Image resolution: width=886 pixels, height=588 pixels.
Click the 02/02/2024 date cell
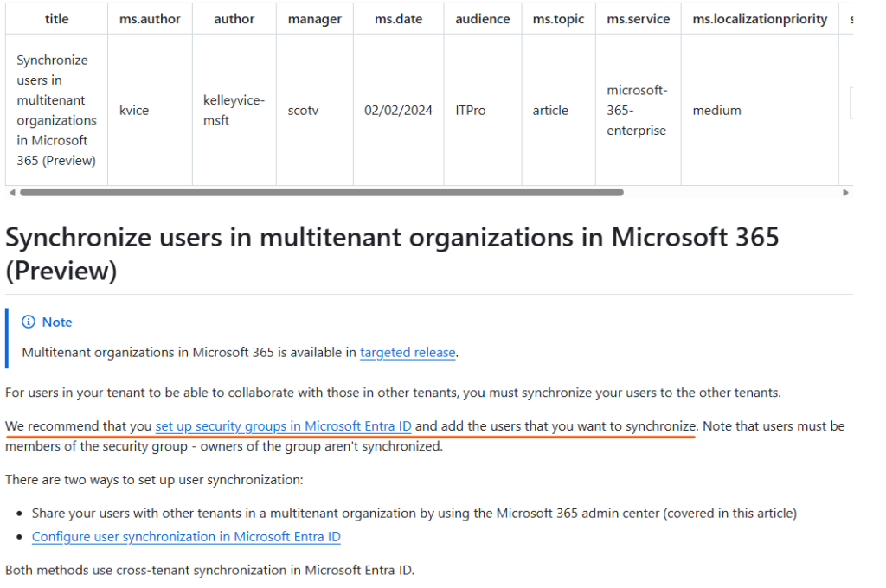(x=398, y=111)
